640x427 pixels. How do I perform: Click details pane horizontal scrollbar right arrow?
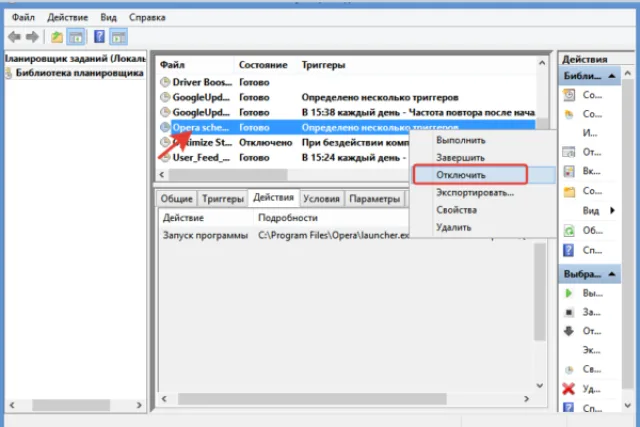(x=527, y=398)
